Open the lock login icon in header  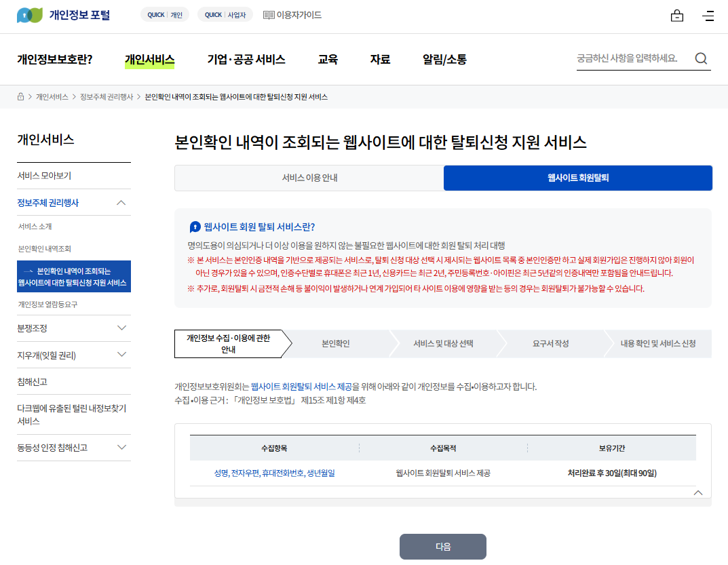[x=677, y=16]
